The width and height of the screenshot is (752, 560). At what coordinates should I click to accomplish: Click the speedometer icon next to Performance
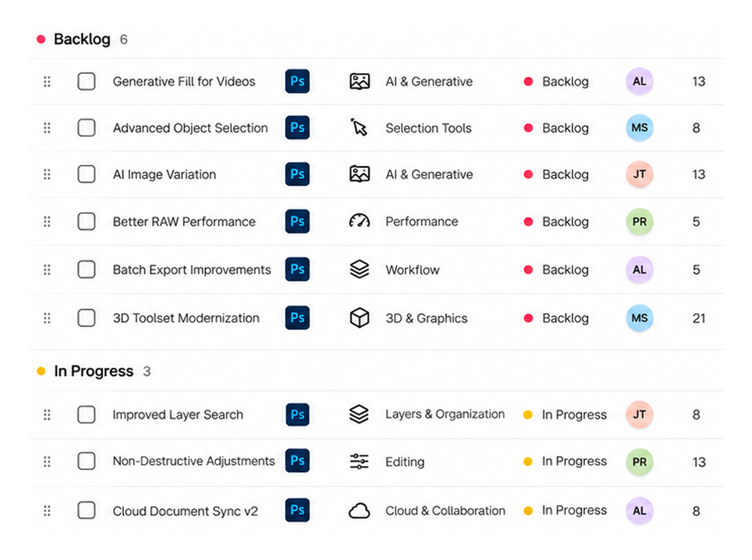coord(359,221)
